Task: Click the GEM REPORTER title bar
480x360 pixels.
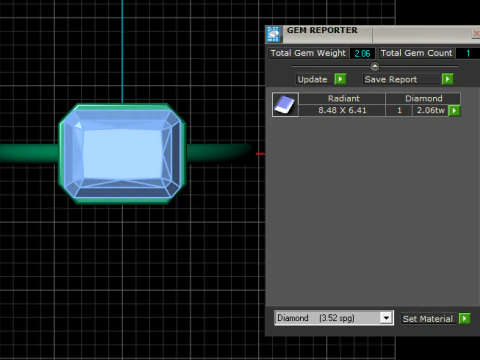Action: tap(373, 34)
